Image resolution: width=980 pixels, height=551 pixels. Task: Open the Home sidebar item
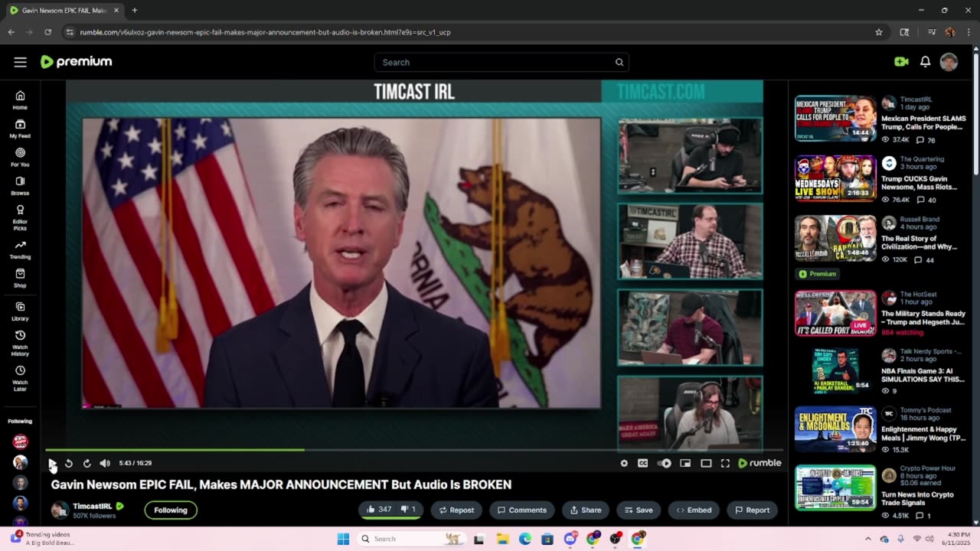point(20,100)
